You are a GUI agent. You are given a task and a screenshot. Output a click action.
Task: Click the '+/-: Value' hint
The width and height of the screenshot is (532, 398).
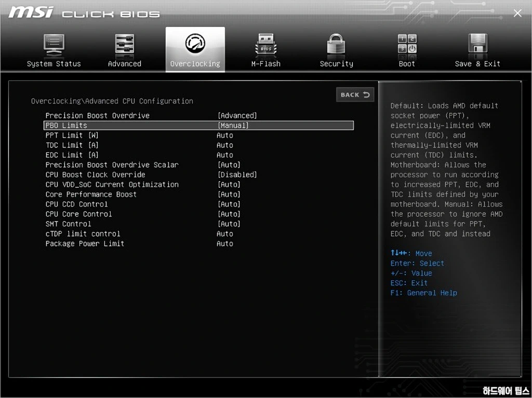pyautogui.click(x=411, y=273)
